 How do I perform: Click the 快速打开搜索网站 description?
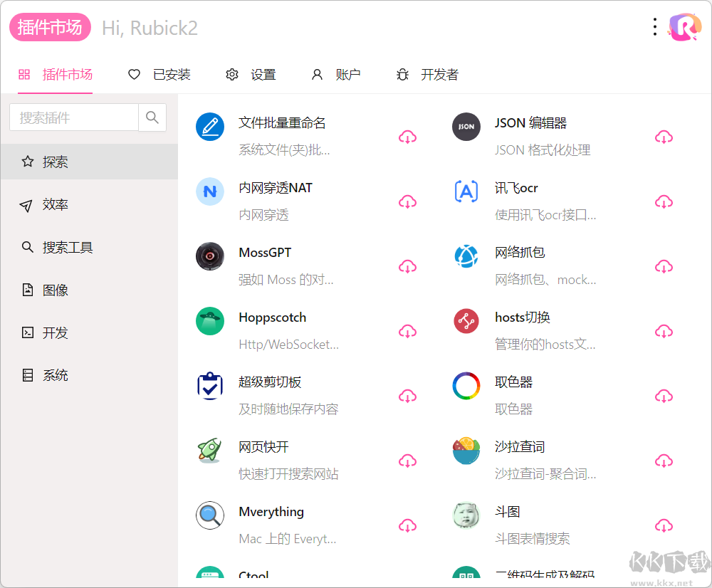[288, 474]
